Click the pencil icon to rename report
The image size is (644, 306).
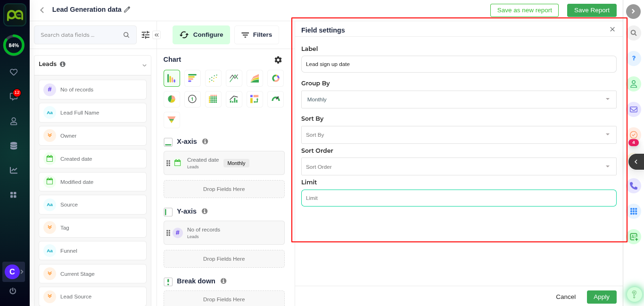click(127, 9)
